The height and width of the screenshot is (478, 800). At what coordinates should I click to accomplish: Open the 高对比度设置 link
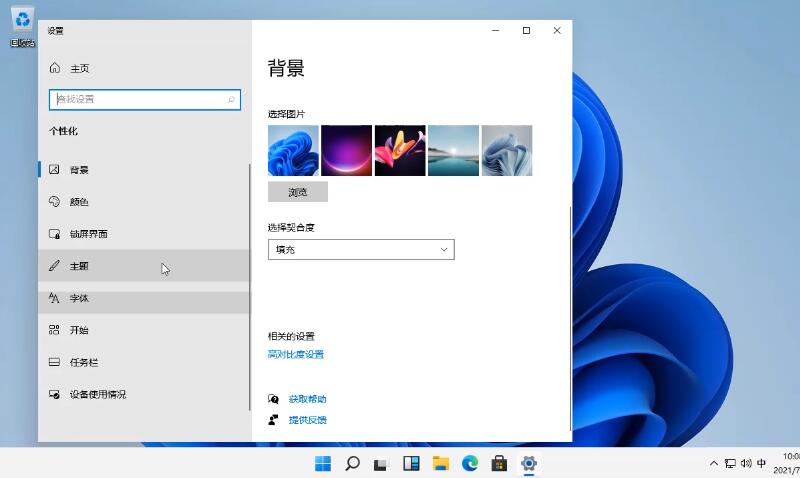(295, 354)
